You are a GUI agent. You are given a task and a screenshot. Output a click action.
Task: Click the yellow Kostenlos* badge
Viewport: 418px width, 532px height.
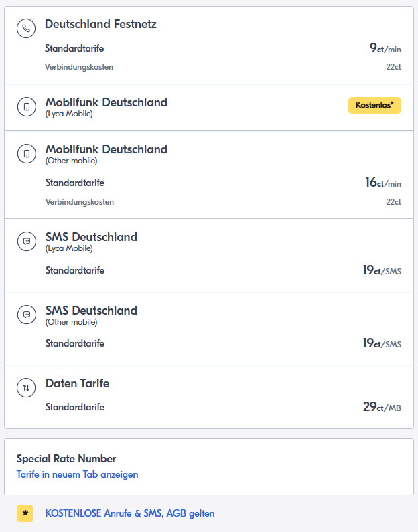(374, 105)
